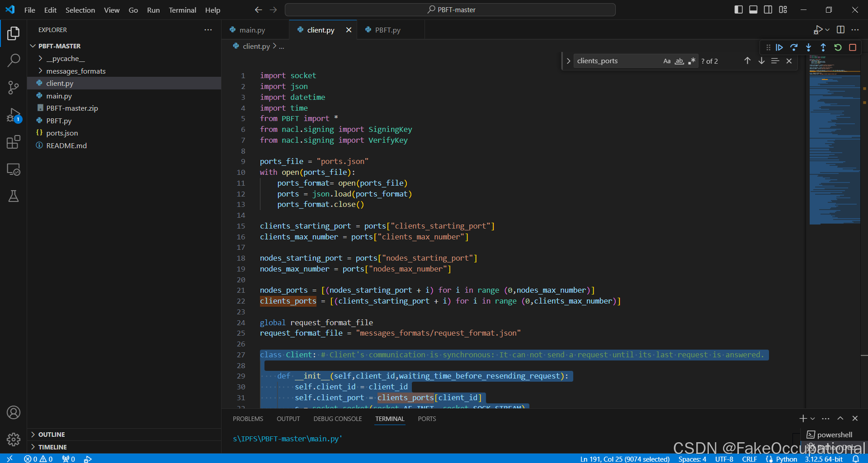Navigate back with the arrow

coord(258,10)
